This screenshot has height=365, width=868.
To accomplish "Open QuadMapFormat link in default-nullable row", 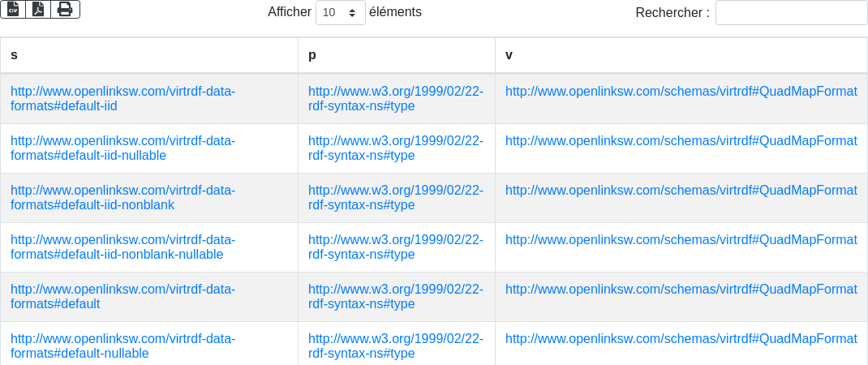I will [681, 339].
